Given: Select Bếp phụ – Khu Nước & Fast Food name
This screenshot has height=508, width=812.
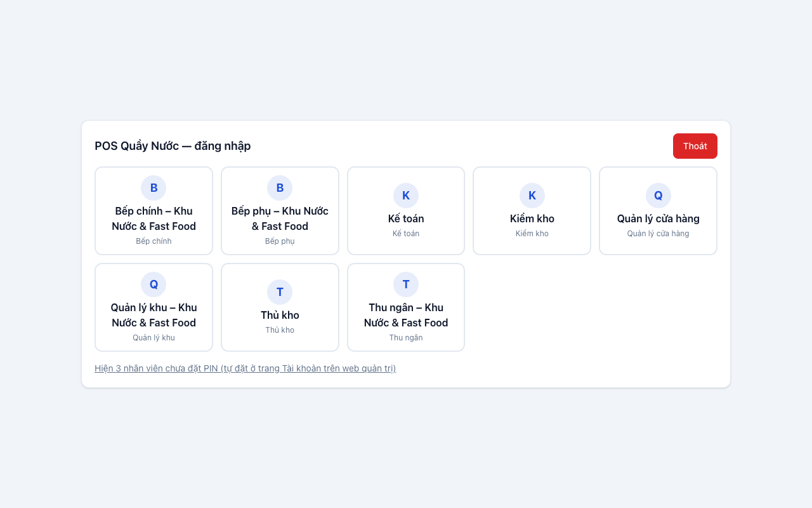Looking at the screenshot, I should coord(280,218).
